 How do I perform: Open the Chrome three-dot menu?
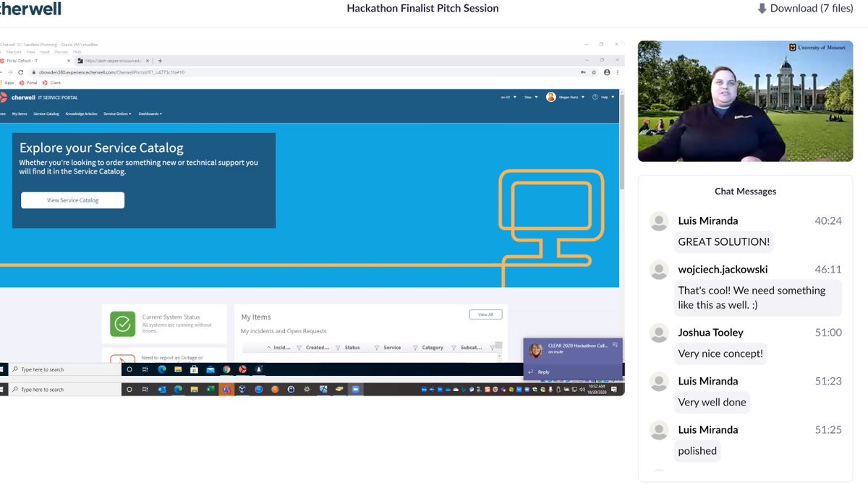(617, 72)
